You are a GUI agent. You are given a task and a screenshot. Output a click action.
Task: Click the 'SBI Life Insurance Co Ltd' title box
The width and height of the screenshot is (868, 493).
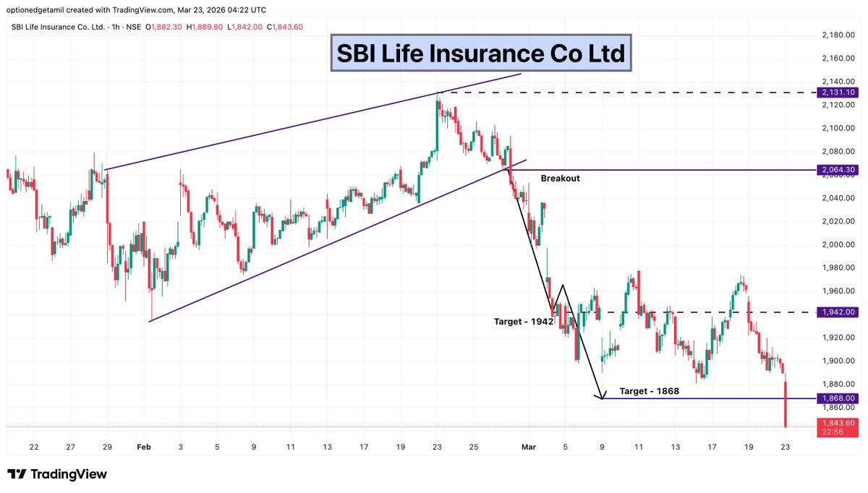[x=481, y=53]
